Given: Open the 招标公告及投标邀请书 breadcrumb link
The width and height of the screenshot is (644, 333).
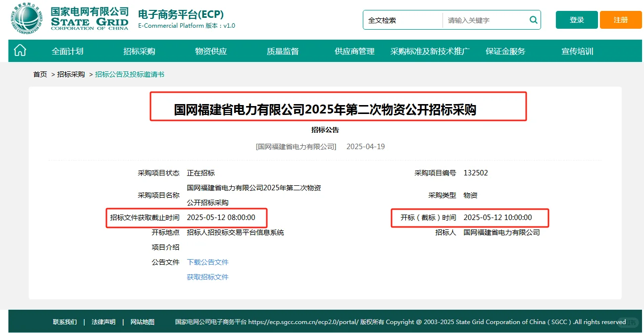Looking at the screenshot, I should click(131, 74).
